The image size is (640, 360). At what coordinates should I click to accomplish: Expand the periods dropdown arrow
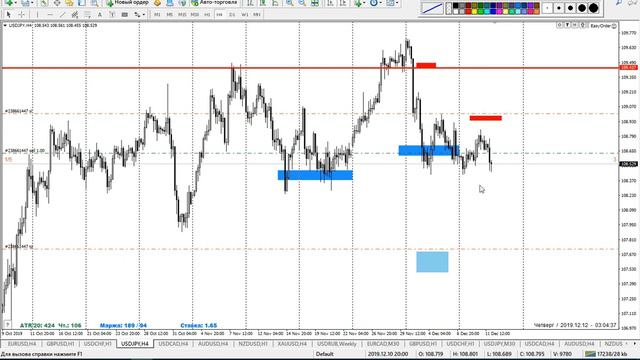[x=380, y=3]
